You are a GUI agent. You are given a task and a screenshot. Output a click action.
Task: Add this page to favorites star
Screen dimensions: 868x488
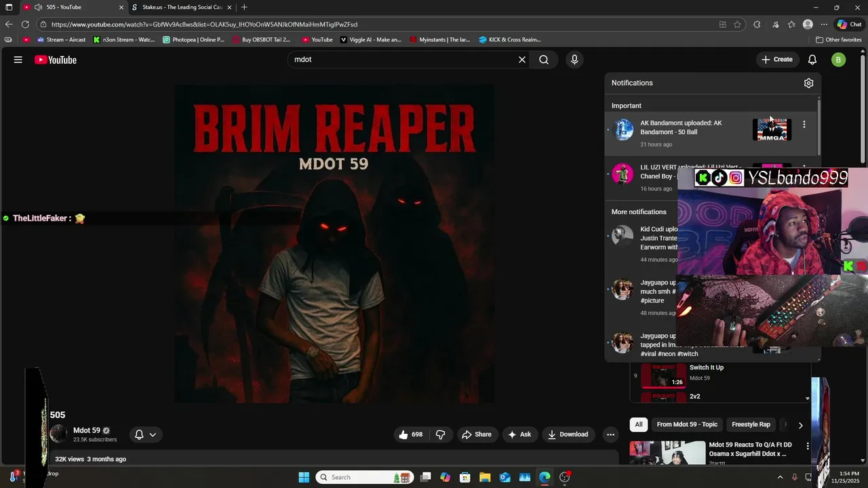[737, 24]
